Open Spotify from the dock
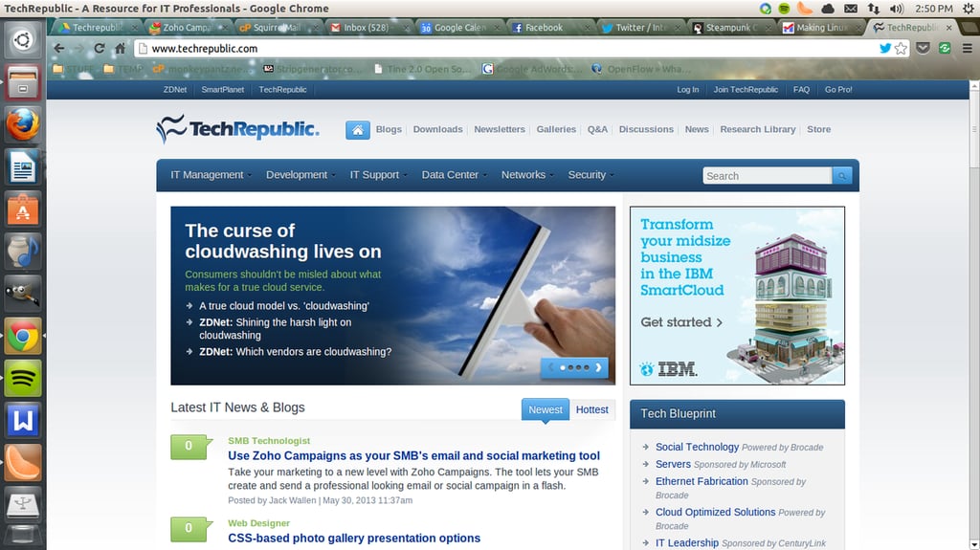Image resolution: width=980 pixels, height=550 pixels. 23,378
